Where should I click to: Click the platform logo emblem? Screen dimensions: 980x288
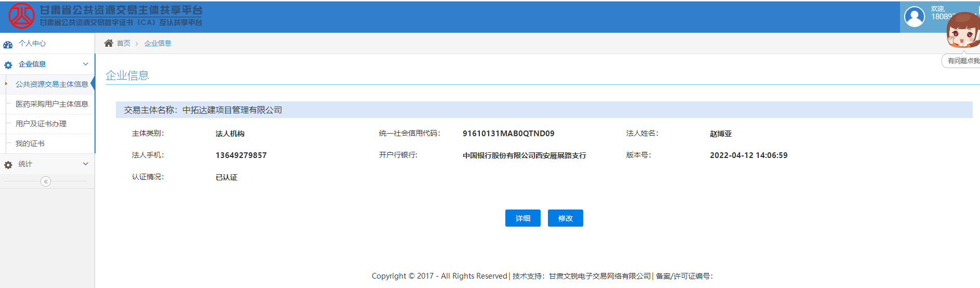tap(22, 16)
